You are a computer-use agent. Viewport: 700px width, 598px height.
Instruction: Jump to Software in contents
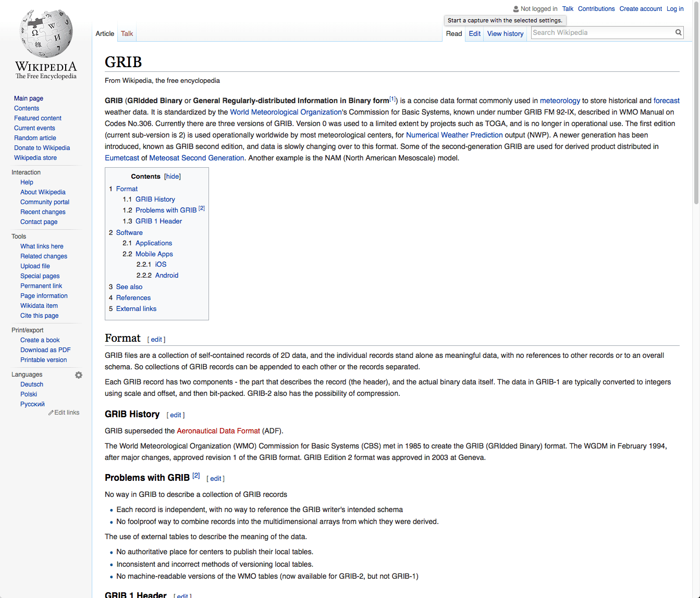(x=129, y=233)
